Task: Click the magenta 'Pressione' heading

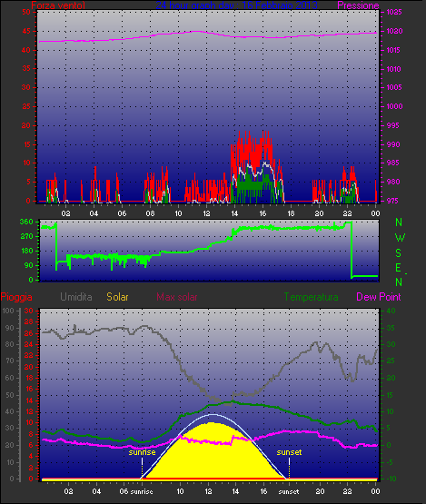Action: point(358,5)
